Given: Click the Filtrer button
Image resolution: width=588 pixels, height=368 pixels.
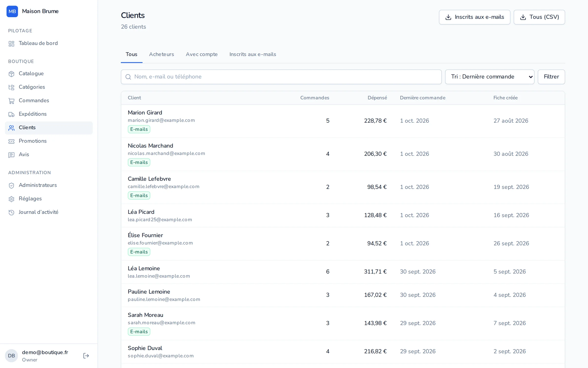Looking at the screenshot, I should tap(551, 77).
